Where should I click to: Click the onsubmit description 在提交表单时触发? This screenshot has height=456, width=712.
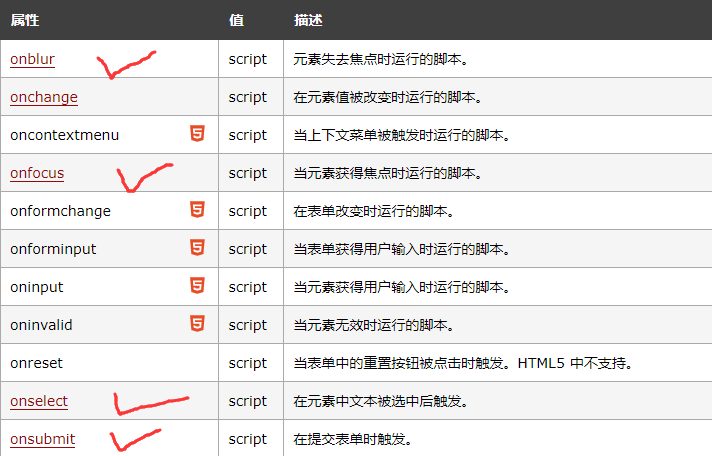[352, 439]
